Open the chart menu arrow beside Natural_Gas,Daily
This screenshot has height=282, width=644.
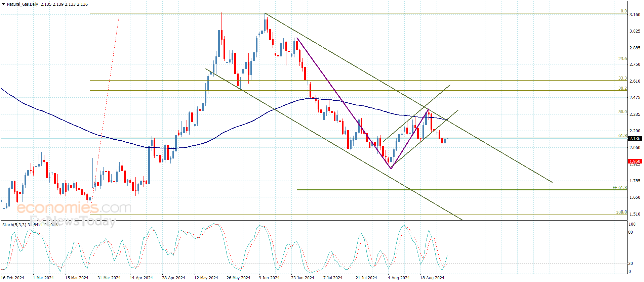4,4
